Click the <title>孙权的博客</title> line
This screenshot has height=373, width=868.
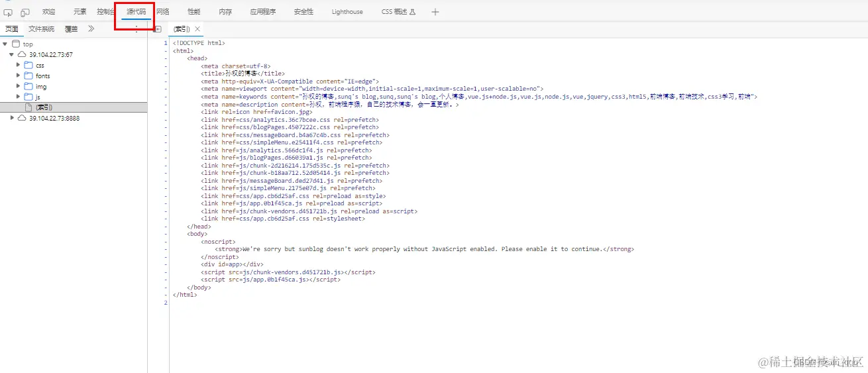[243, 74]
